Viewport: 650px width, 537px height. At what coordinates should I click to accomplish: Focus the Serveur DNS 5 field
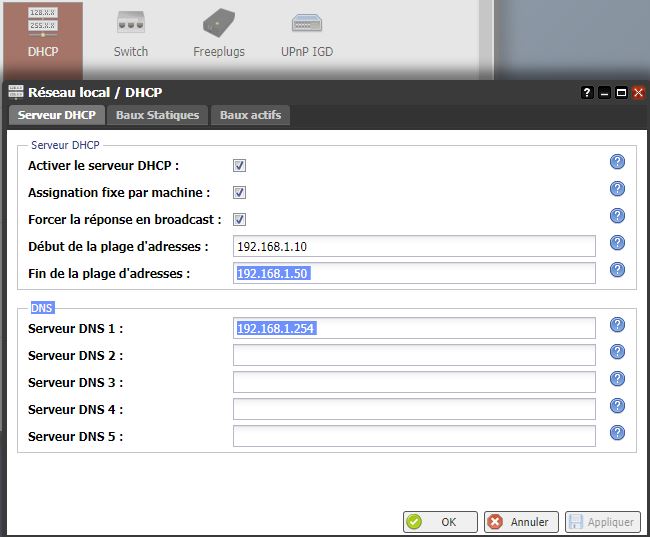click(x=414, y=436)
